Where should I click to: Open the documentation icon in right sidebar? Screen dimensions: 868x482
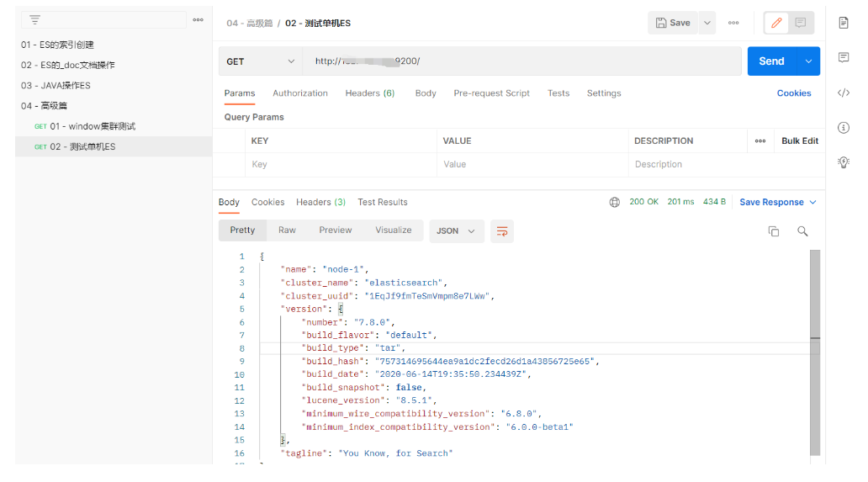point(844,23)
